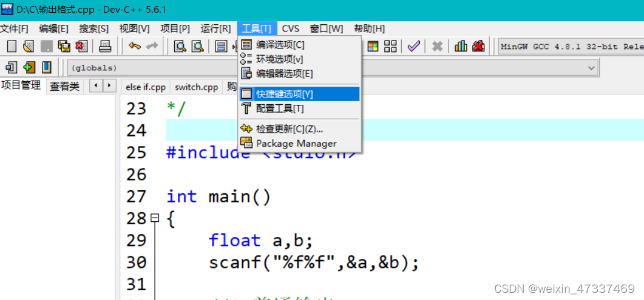Screen dimensions: 644x300
Task: Choose 编译选项[C] from the tools menu
Action: pyautogui.click(x=299, y=45)
